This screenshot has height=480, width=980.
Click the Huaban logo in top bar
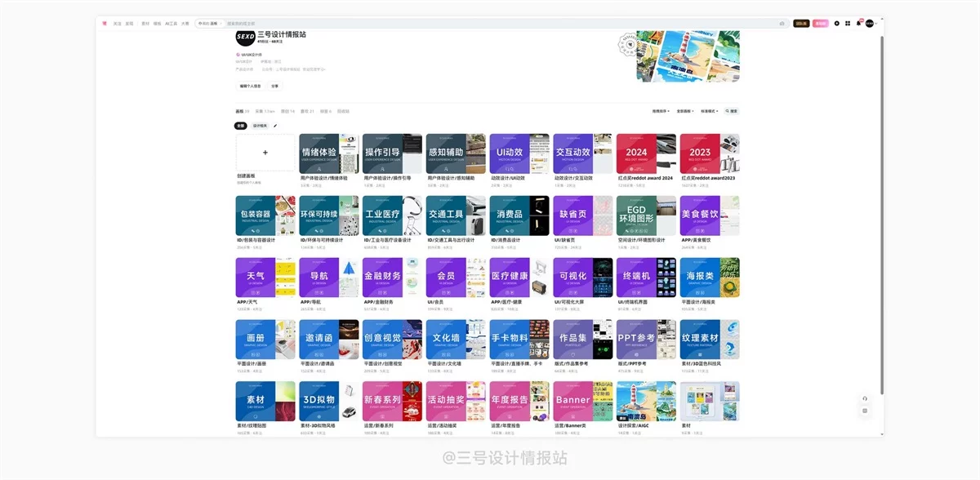[x=105, y=24]
